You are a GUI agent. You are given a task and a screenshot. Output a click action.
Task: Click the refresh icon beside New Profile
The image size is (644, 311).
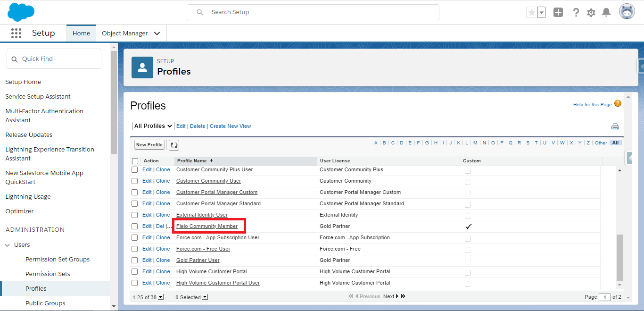(173, 145)
